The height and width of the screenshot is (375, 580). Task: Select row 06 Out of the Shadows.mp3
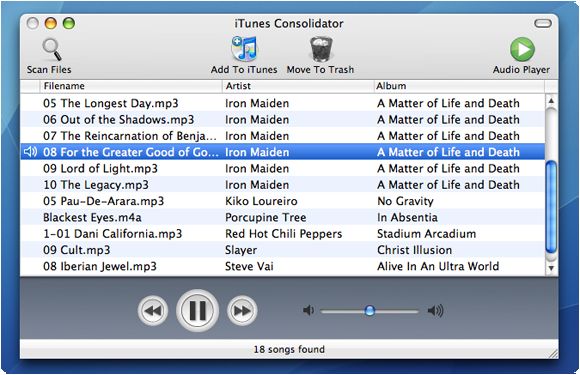(283, 119)
